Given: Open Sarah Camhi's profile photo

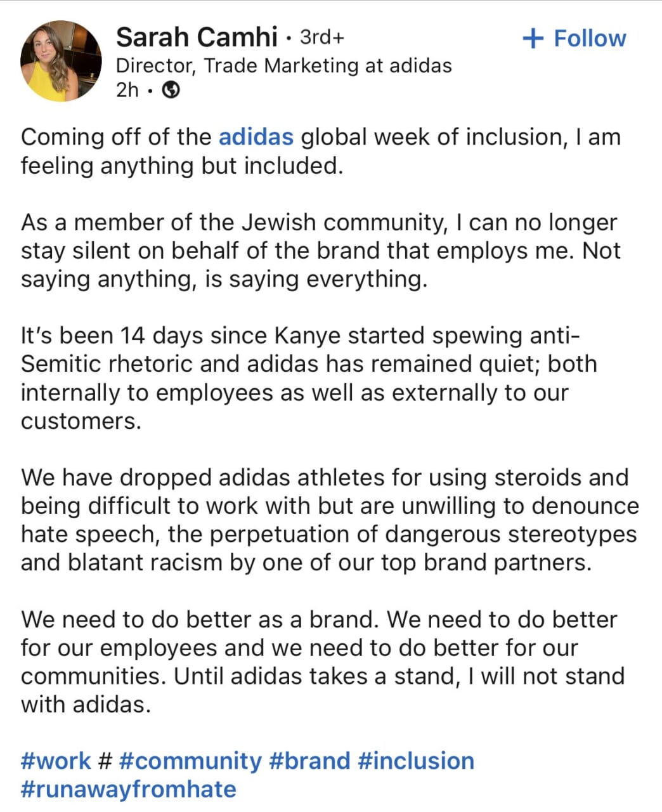Looking at the screenshot, I should (61, 61).
